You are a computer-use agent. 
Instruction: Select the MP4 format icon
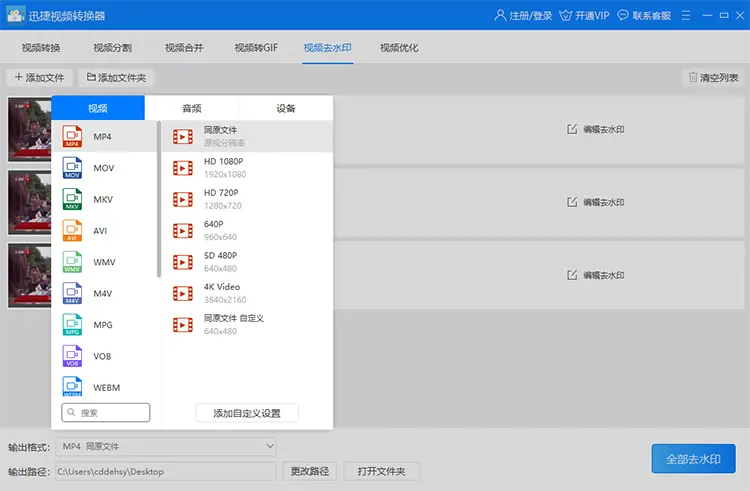point(72,136)
